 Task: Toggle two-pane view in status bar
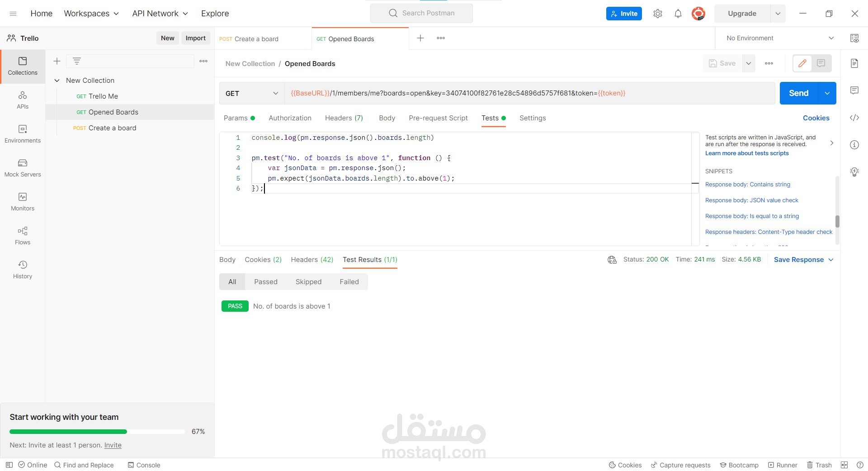[x=844, y=465]
